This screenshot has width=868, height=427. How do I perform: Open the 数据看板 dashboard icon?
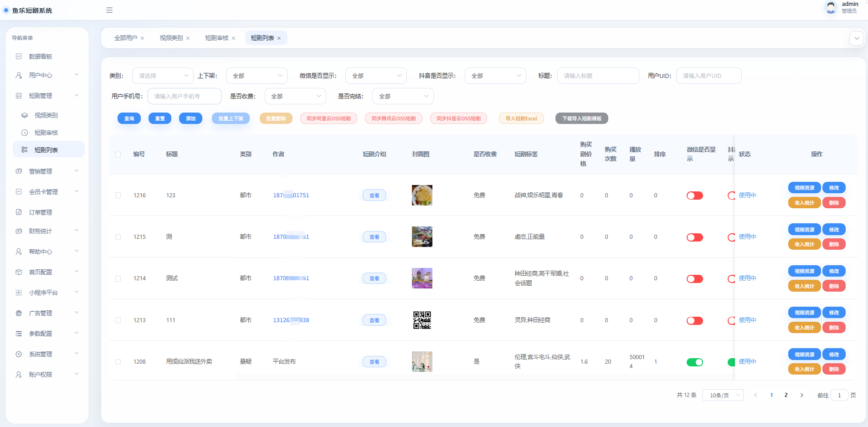(19, 57)
